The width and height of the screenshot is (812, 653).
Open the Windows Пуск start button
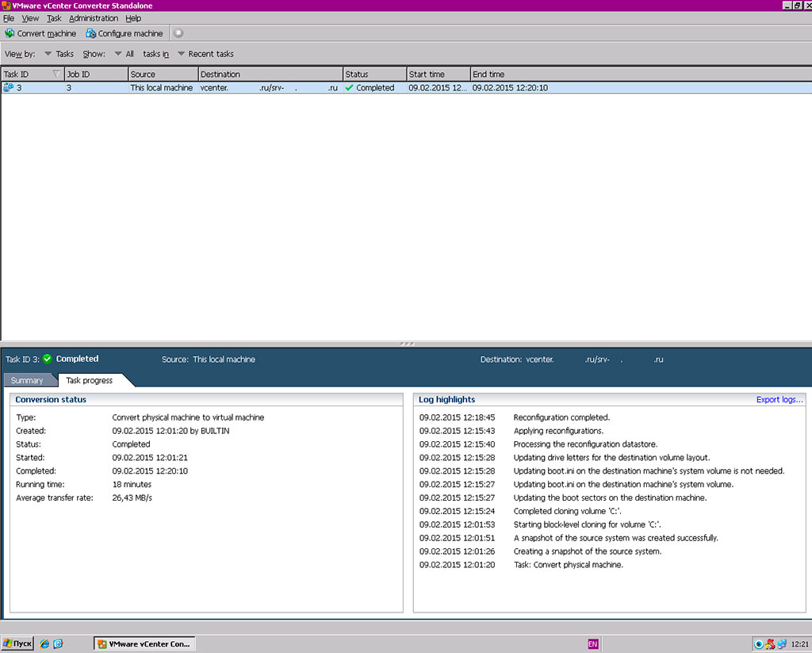coord(17,643)
